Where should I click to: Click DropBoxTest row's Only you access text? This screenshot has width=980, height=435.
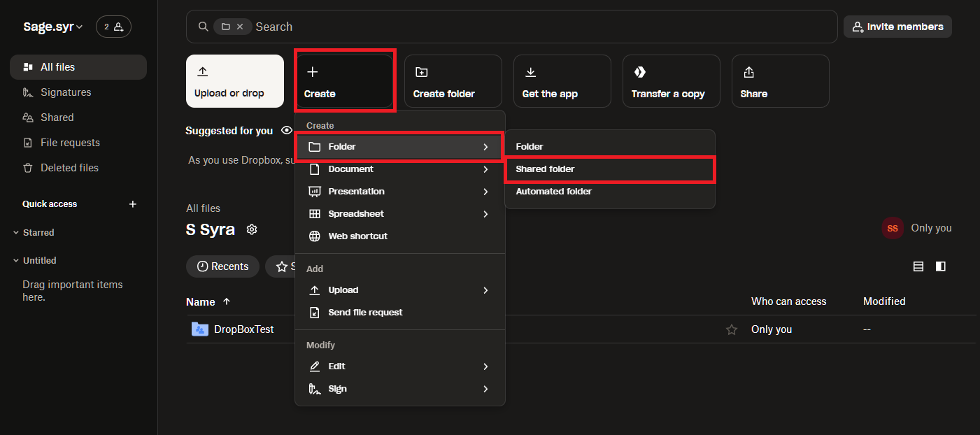click(x=772, y=329)
